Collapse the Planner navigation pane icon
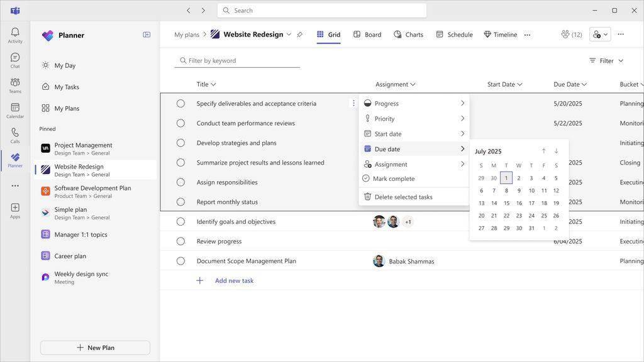644x362 pixels. pos(147,35)
